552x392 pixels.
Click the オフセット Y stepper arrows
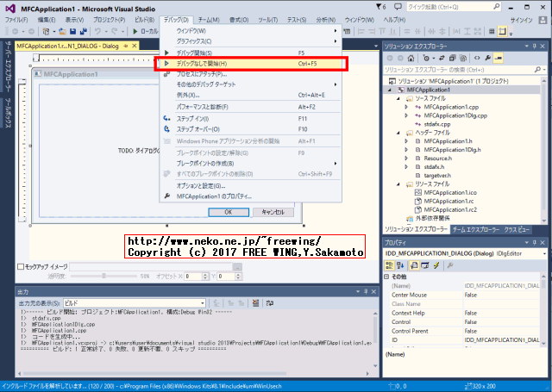coord(238,277)
